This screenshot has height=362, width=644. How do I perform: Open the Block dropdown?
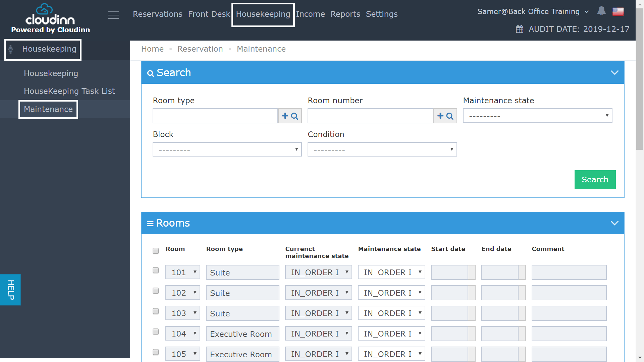click(x=227, y=149)
